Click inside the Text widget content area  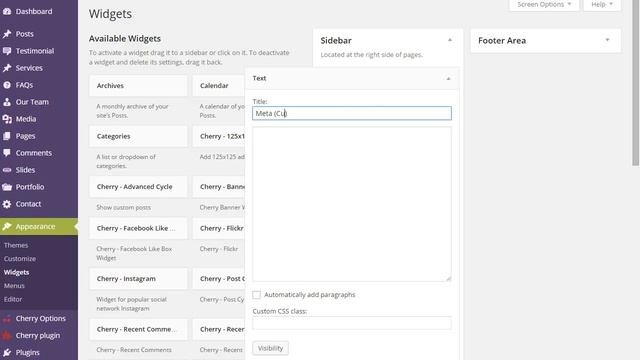352,204
